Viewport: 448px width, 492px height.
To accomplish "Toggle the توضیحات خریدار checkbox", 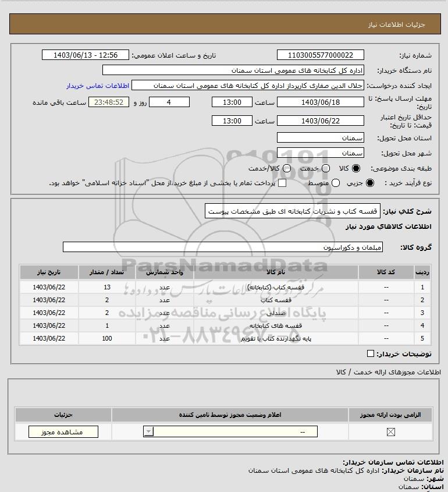I will click(370, 353).
